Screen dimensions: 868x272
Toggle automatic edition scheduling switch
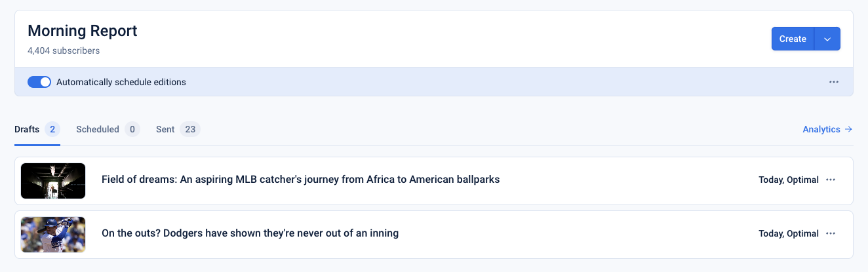(39, 82)
